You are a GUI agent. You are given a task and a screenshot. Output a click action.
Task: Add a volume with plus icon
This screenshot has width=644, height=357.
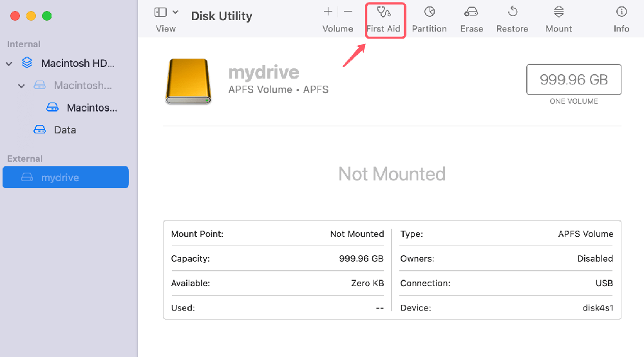[328, 12]
